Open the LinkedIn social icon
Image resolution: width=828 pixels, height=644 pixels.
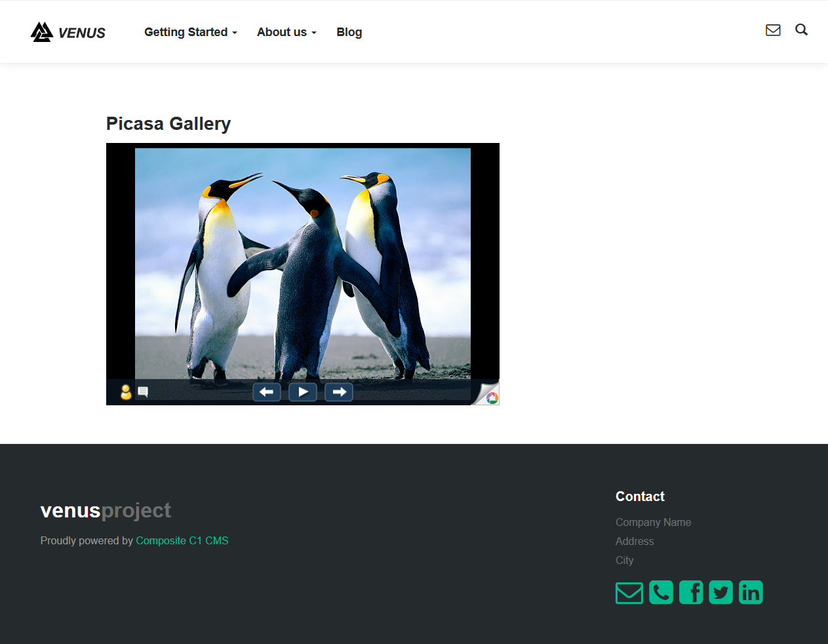(751, 593)
